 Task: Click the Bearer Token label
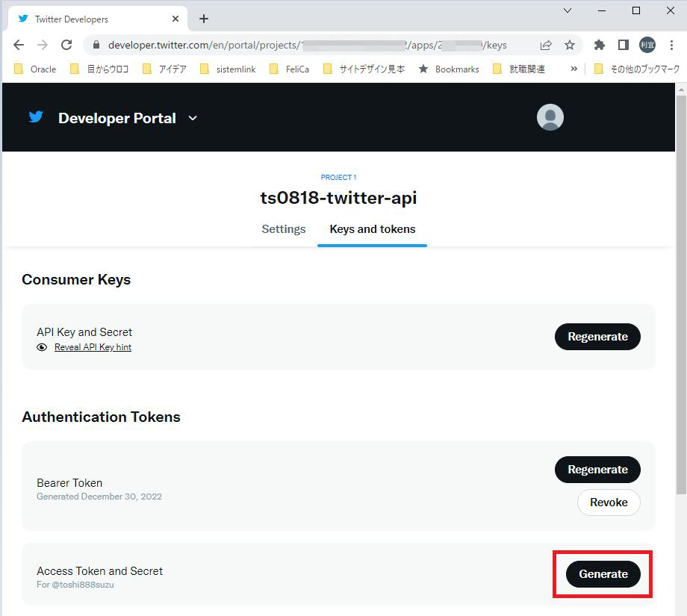(69, 483)
